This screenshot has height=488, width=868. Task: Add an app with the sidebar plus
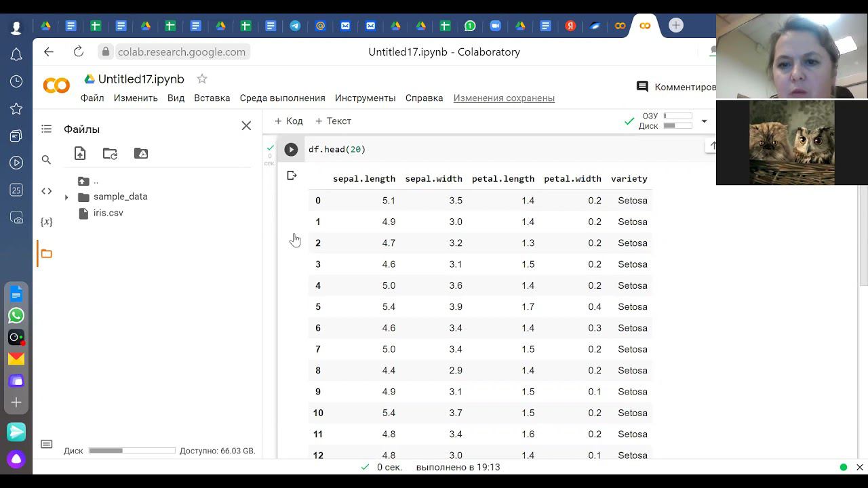pyautogui.click(x=16, y=403)
